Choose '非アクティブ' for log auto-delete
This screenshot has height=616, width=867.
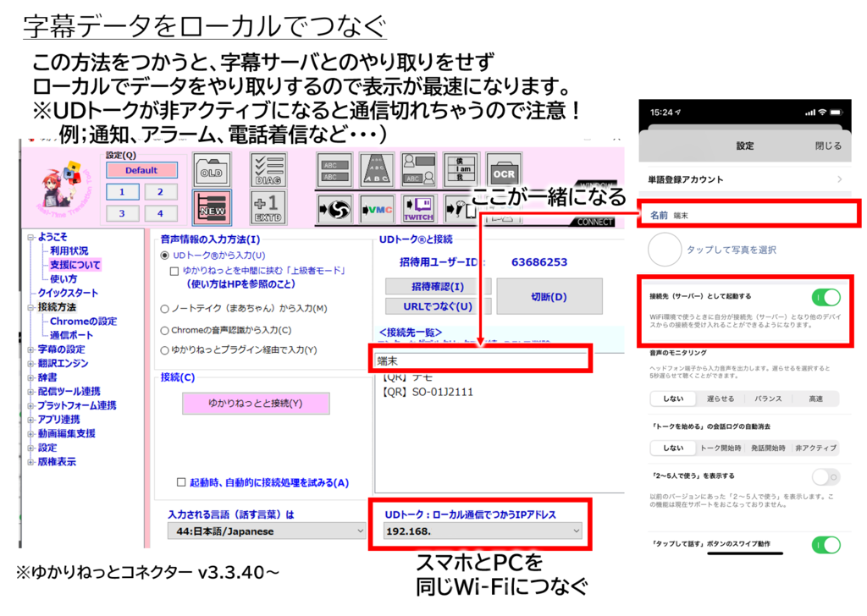[815, 448]
